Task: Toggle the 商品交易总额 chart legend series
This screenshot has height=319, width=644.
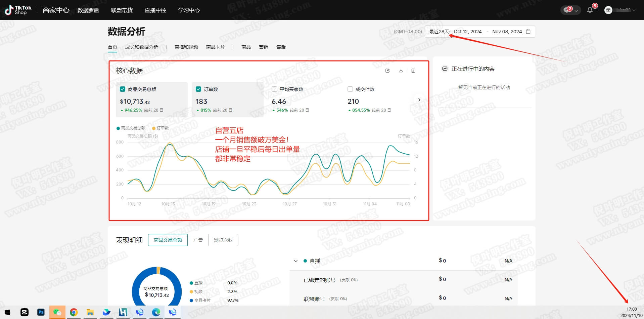Action: tap(131, 128)
